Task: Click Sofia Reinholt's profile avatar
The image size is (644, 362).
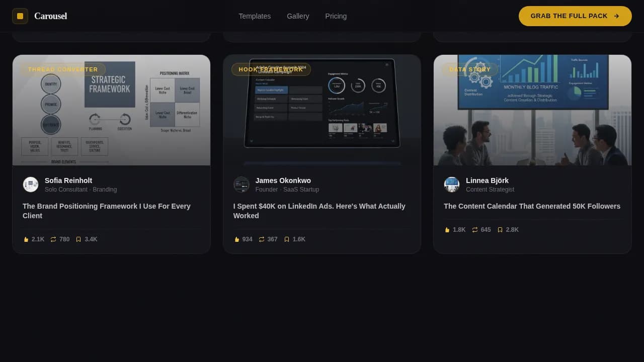Action: coord(30,185)
